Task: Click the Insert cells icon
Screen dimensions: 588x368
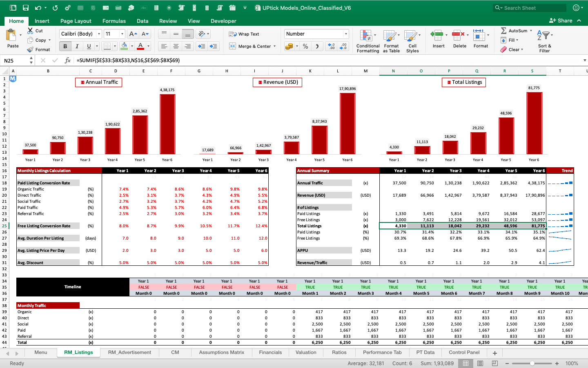Action: tap(437, 36)
